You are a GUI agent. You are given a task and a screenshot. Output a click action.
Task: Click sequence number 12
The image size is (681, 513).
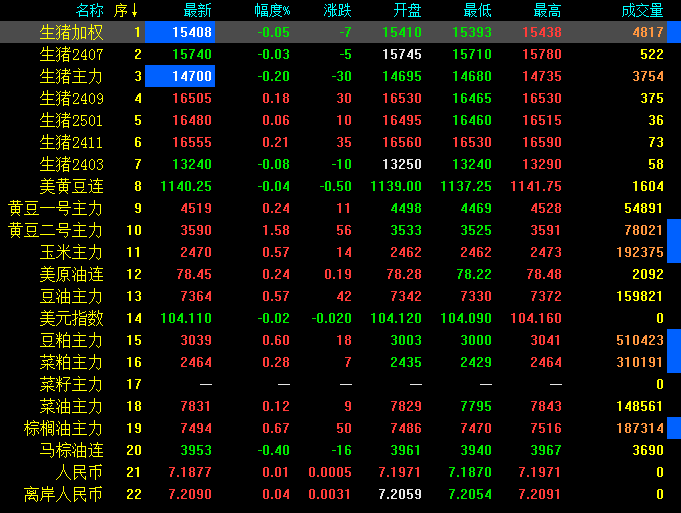(134, 275)
